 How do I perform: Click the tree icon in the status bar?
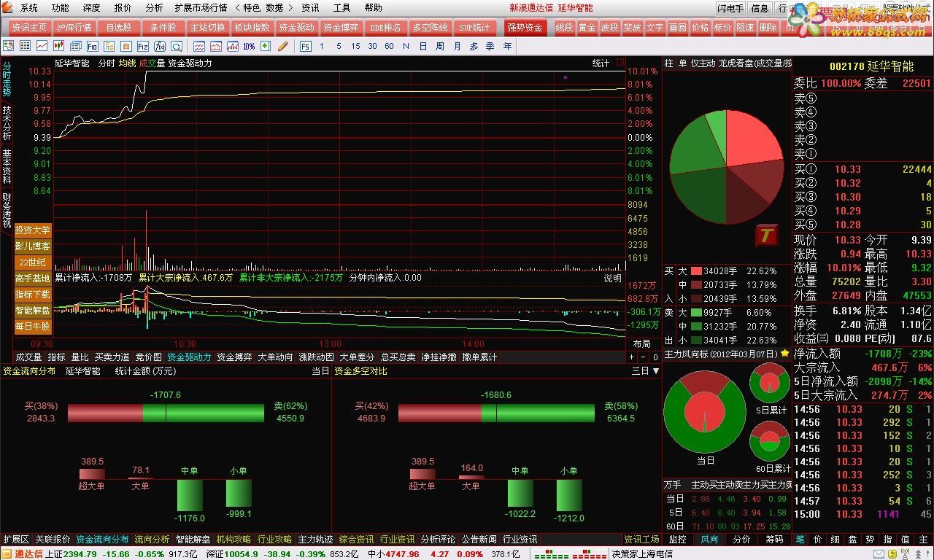(x=918, y=554)
